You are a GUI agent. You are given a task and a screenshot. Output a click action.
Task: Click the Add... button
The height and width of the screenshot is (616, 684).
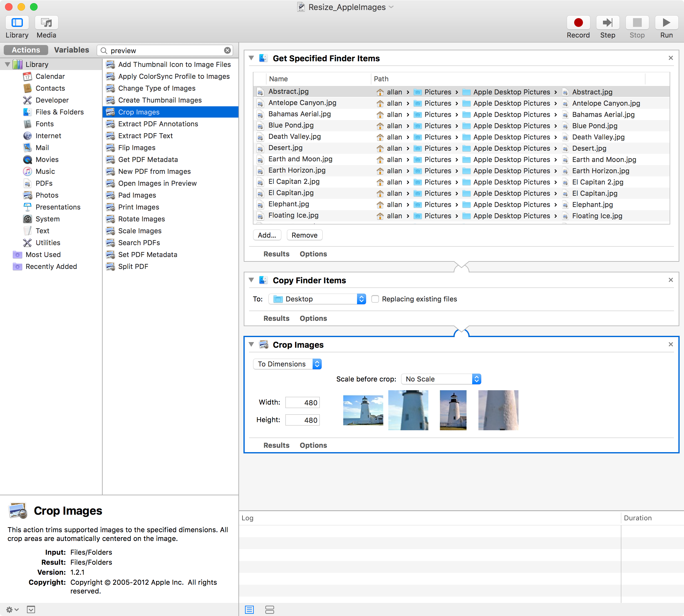click(267, 235)
